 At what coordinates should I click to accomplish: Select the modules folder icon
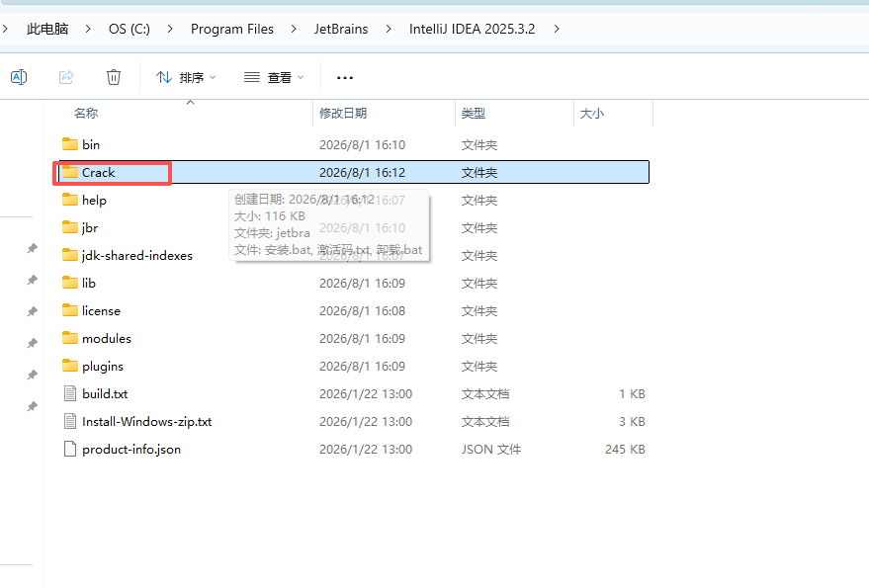(70, 338)
